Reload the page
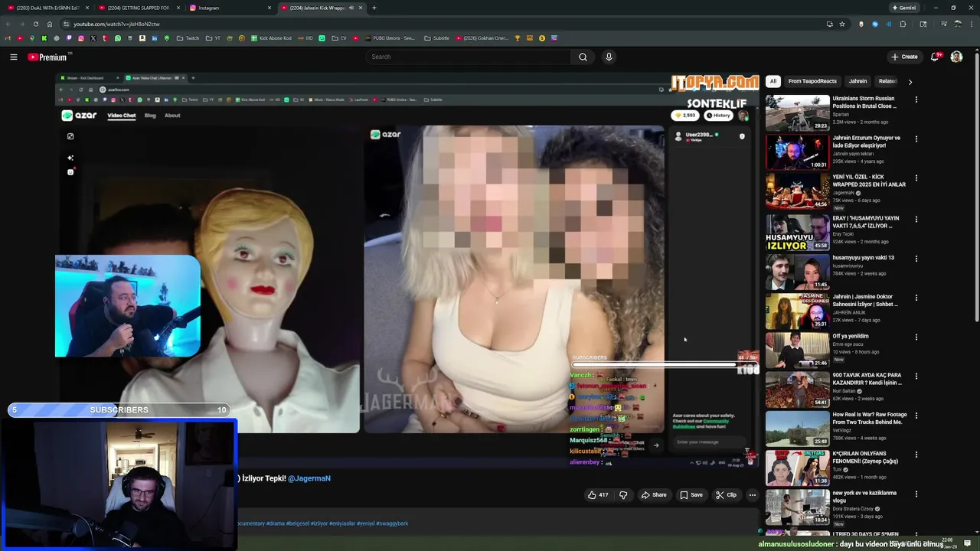 point(35,24)
